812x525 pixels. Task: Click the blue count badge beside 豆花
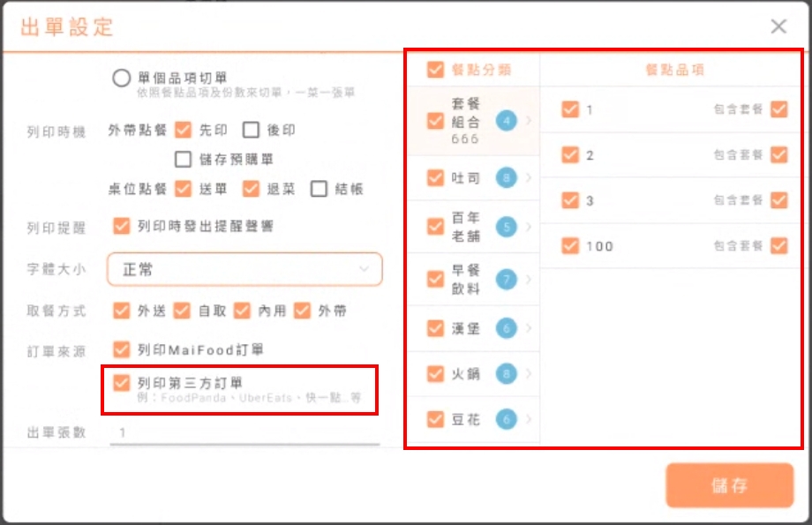(506, 420)
